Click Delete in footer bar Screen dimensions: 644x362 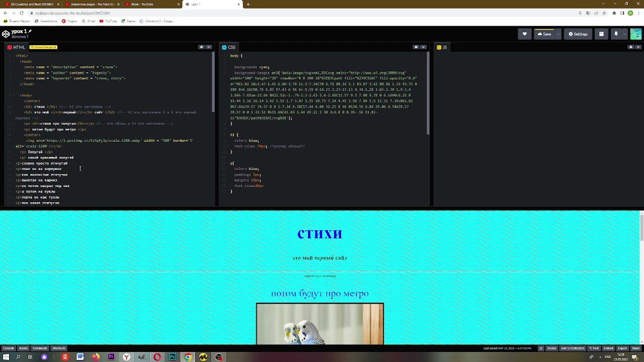click(552, 348)
